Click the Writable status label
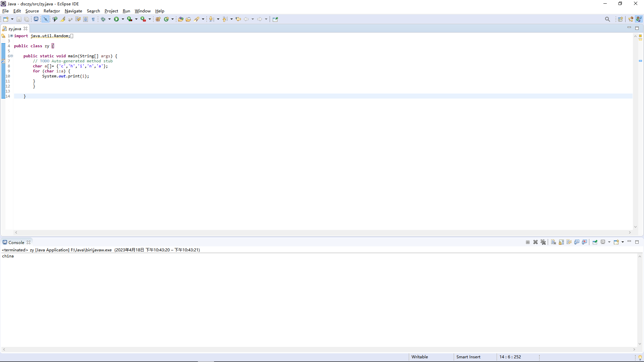The image size is (644, 362). click(420, 357)
